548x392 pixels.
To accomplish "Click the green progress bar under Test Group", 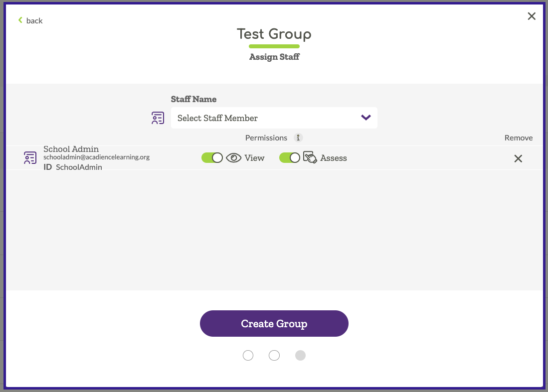I will coord(274,46).
